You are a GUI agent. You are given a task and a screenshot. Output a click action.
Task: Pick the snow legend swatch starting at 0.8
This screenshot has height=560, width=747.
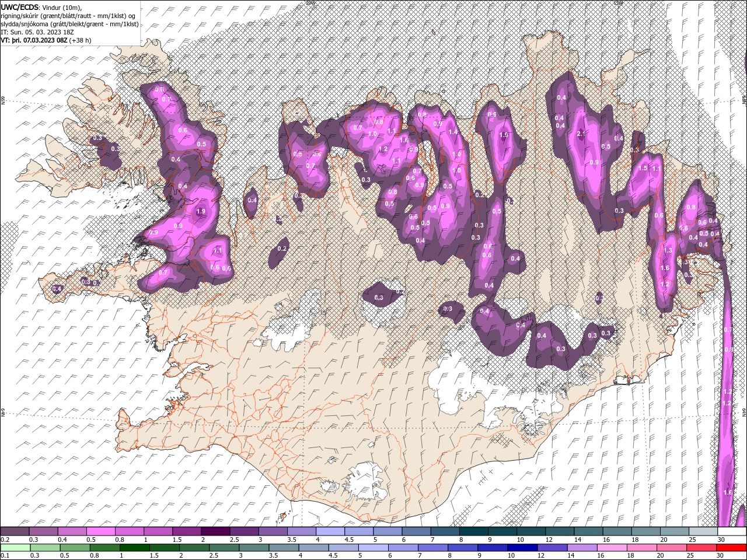coord(129,531)
